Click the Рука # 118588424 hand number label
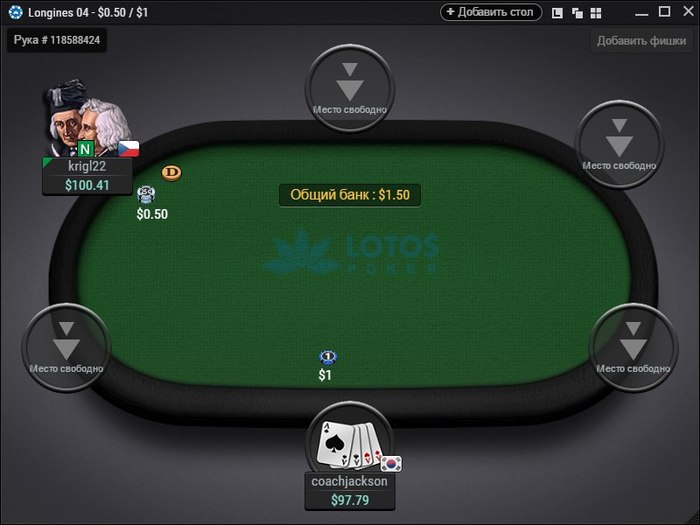 click(57, 40)
